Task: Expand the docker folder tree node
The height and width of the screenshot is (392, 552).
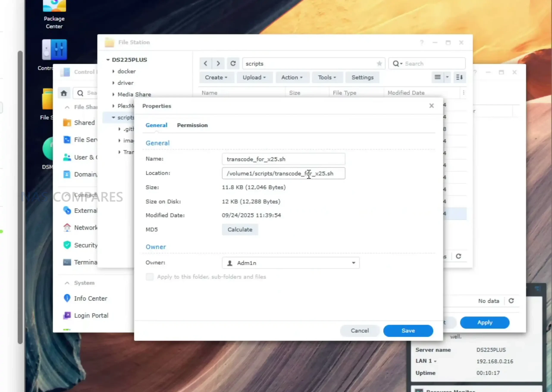Action: pyautogui.click(x=113, y=71)
